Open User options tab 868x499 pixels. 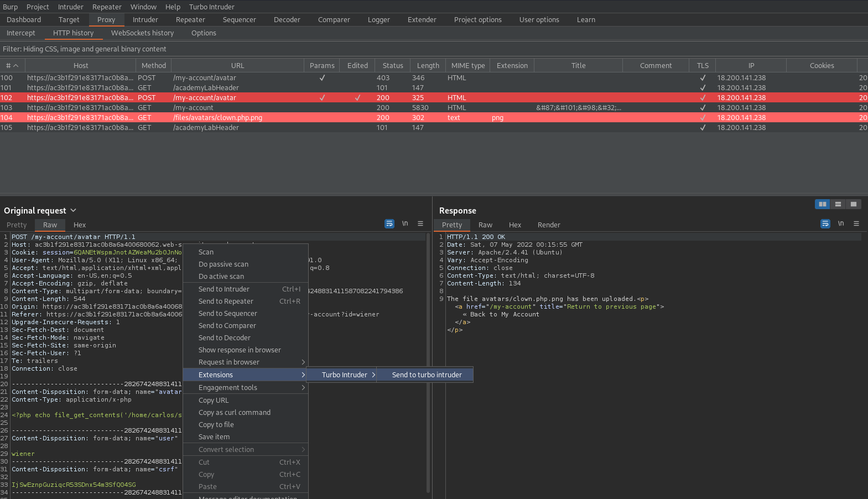[x=539, y=20]
